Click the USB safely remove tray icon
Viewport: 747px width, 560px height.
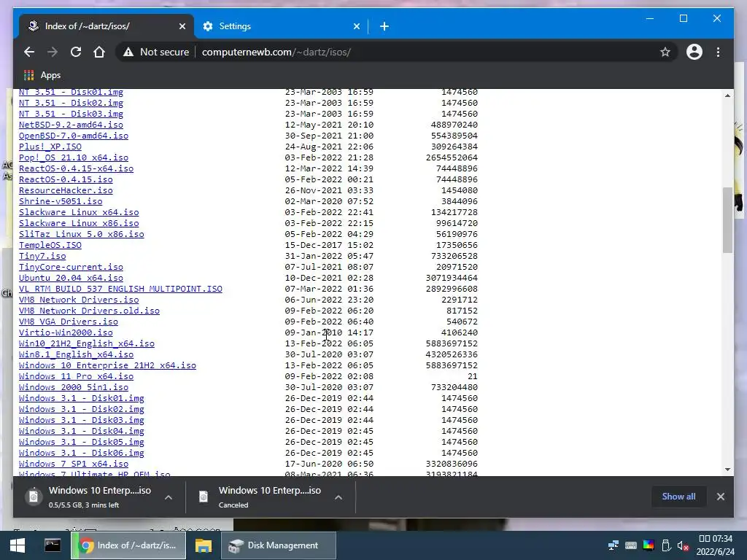point(666,545)
